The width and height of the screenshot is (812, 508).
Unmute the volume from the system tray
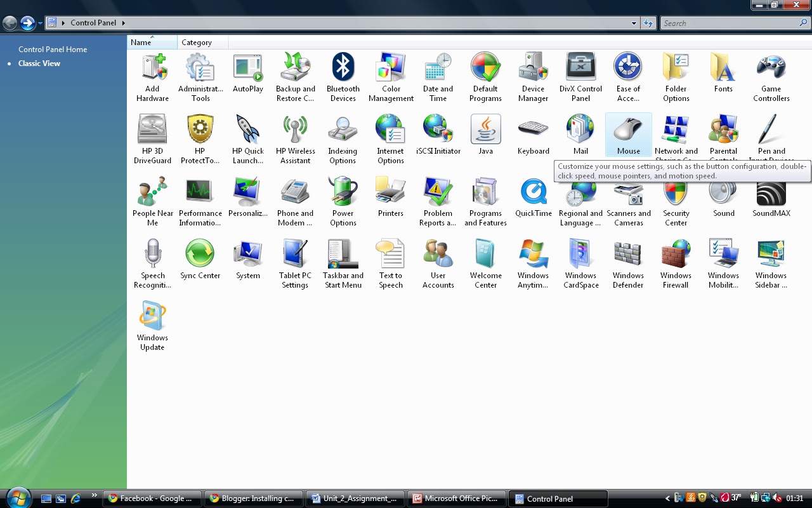[778, 498]
